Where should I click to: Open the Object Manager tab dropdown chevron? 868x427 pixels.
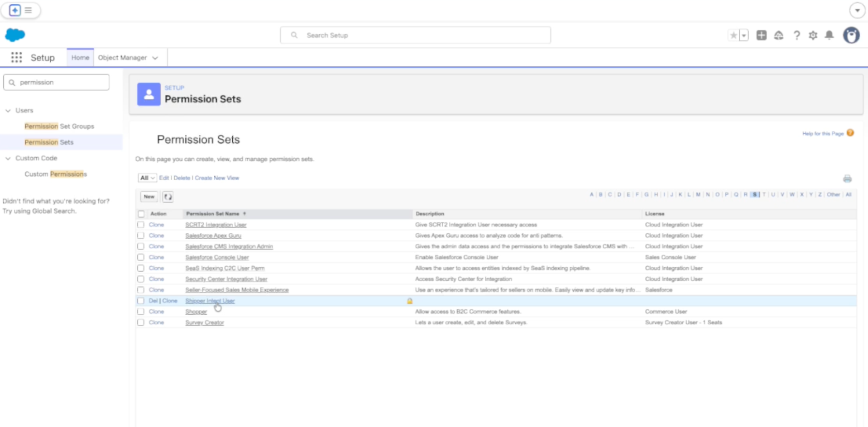click(x=155, y=58)
